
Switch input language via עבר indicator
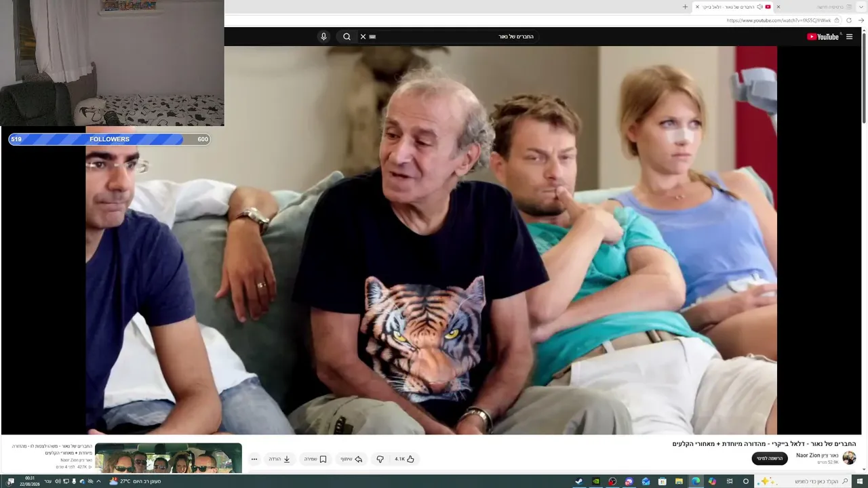click(x=47, y=481)
